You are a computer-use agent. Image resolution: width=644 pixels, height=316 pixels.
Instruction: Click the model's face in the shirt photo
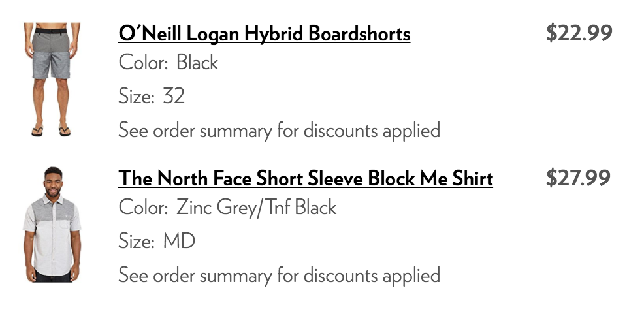(x=52, y=178)
